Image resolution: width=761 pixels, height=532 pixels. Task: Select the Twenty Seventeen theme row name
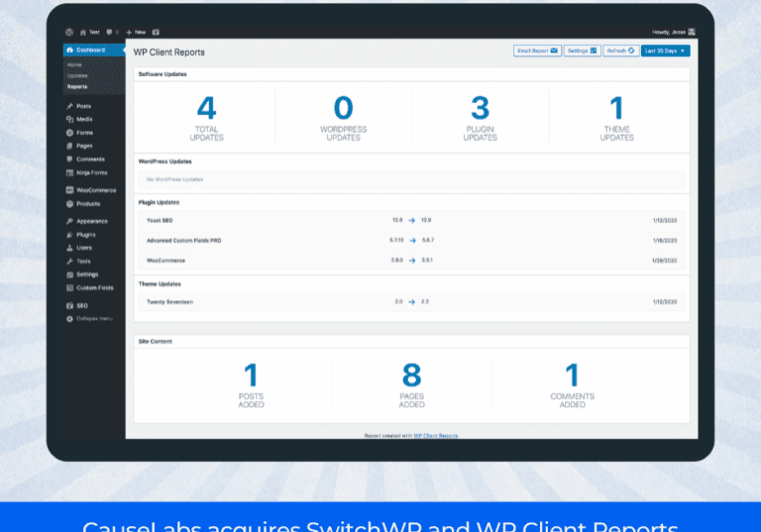pos(169,302)
